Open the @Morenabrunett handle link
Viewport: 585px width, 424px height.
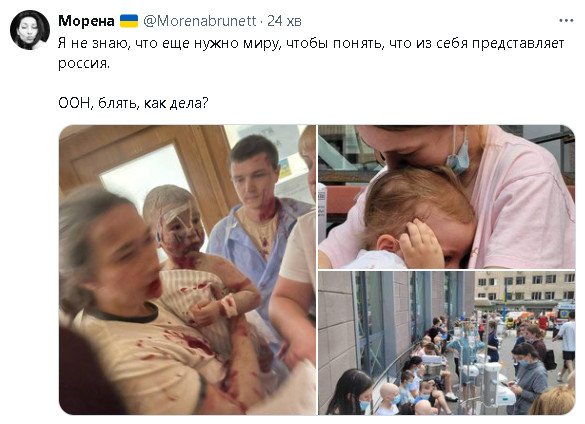coord(200,21)
